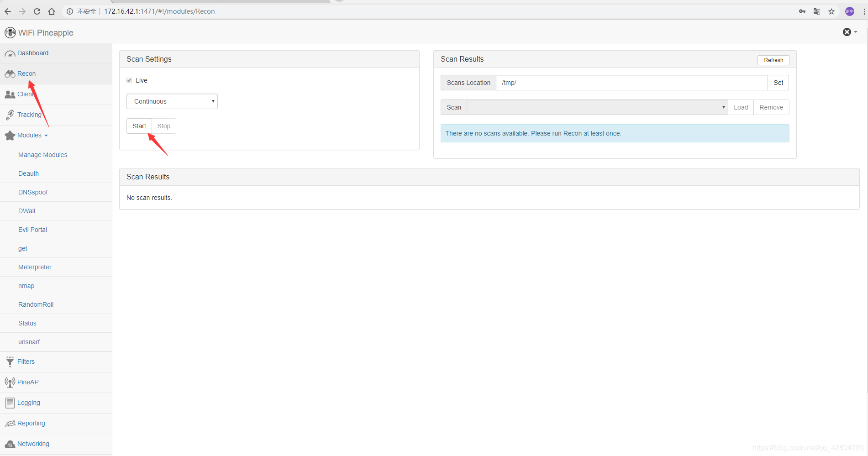The image size is (868, 456).
Task: Open PineAP in the sidebar
Action: pos(28,382)
